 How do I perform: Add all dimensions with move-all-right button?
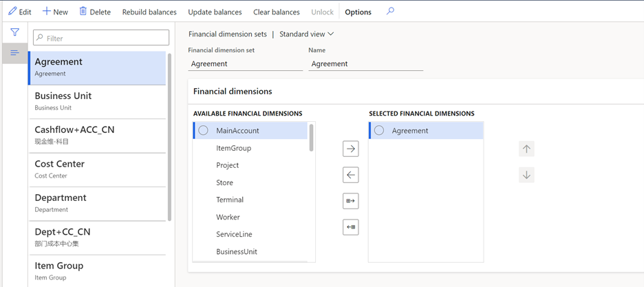pyautogui.click(x=351, y=201)
